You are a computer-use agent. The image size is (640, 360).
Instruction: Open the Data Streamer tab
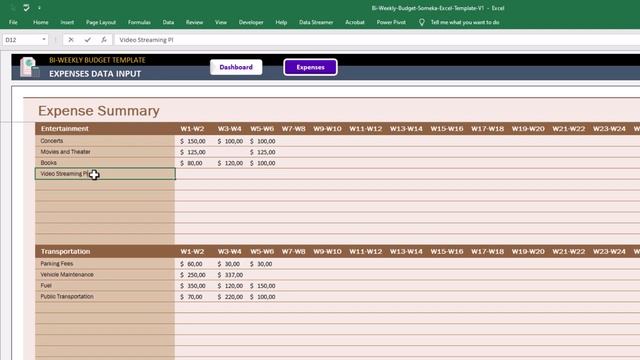pos(316,22)
